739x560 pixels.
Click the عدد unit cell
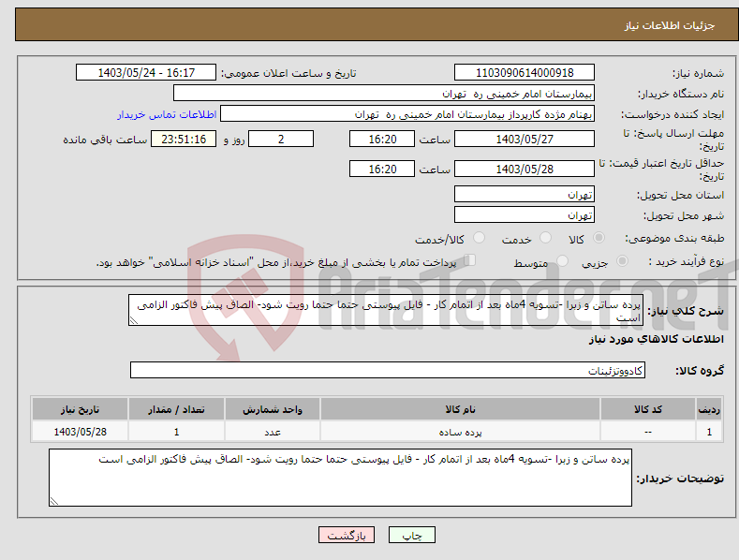(273, 432)
